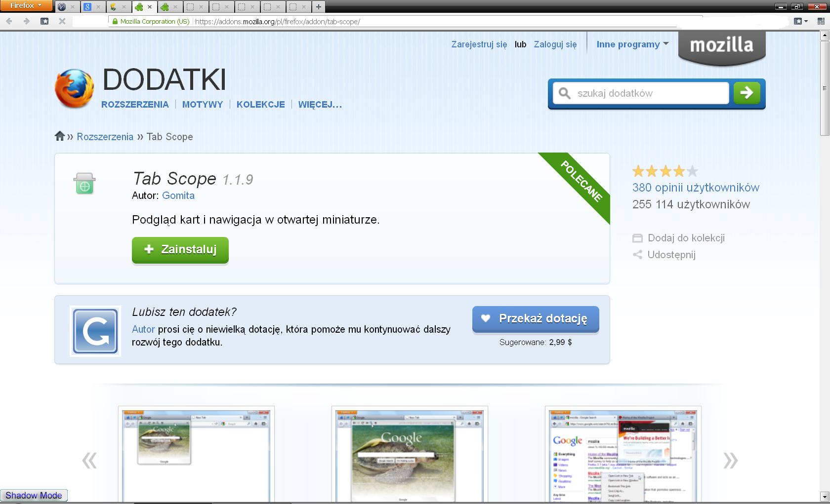Stop page loading with the X icon
The width and height of the screenshot is (830, 504).
pos(62,21)
